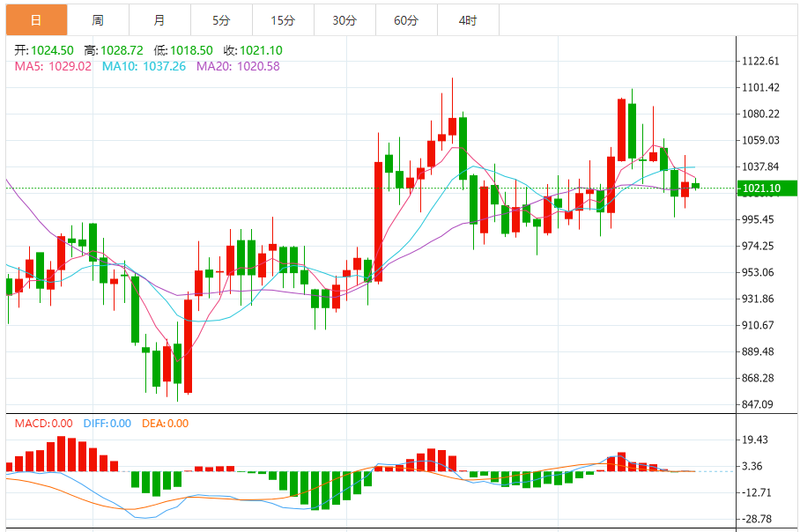
Task: Click the 889.48 price axis label
Action: (x=758, y=351)
